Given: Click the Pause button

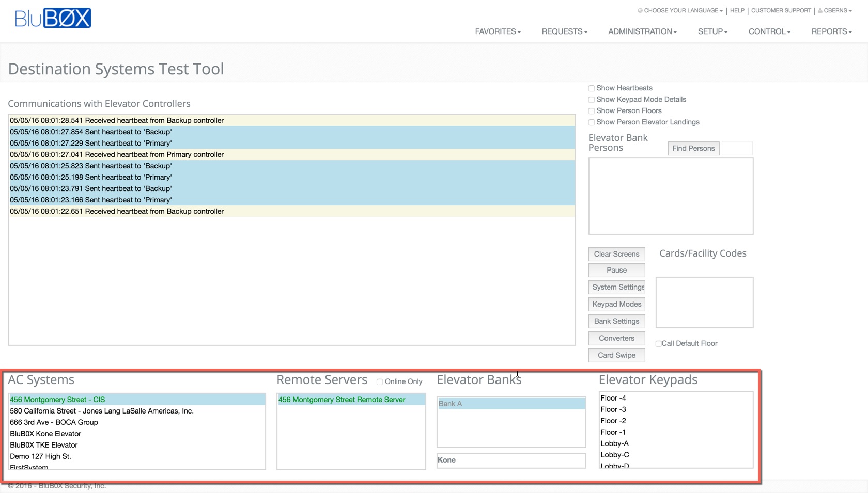Looking at the screenshot, I should [x=616, y=270].
